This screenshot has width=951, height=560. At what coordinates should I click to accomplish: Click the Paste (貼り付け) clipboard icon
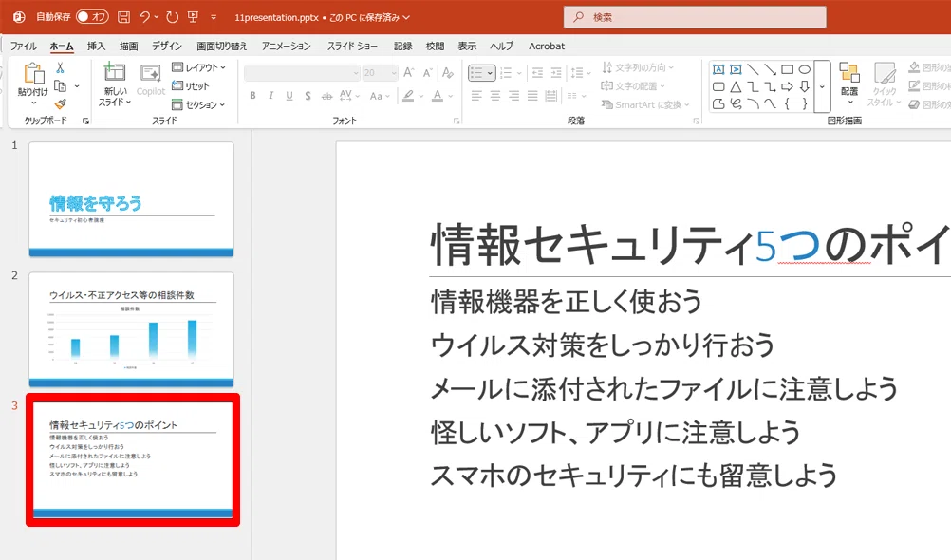point(33,73)
